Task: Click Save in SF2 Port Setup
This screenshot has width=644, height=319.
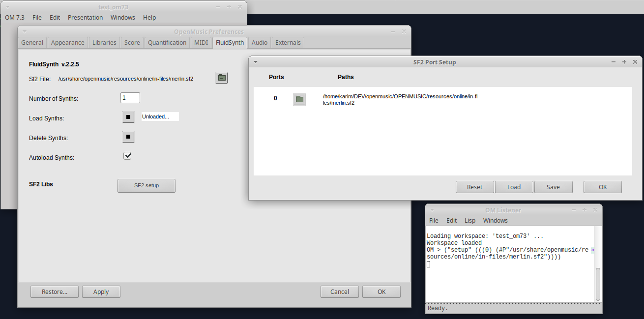Action: pyautogui.click(x=553, y=187)
